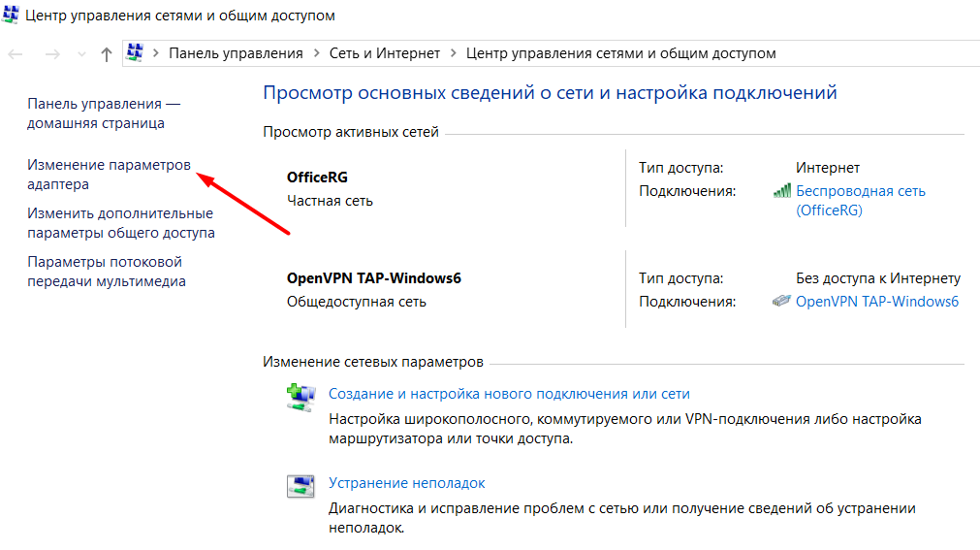Select the Интернет access type value
The height and width of the screenshot is (550, 980).
(828, 168)
